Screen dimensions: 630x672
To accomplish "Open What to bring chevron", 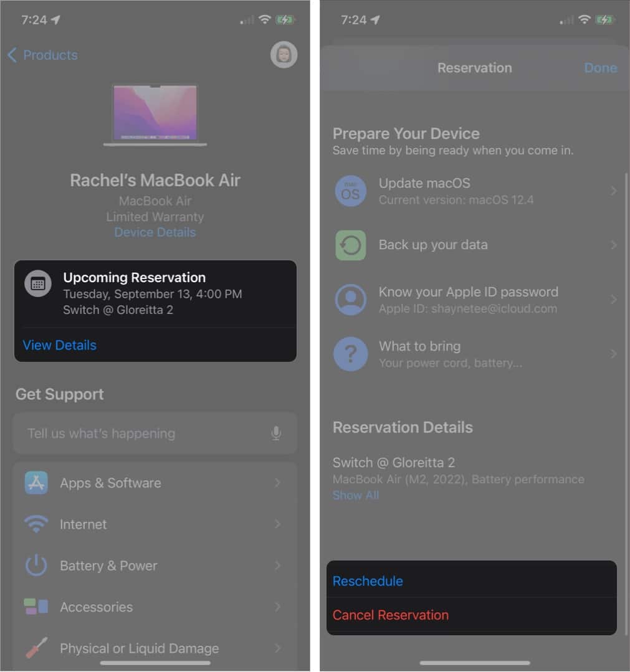I will [x=614, y=354].
